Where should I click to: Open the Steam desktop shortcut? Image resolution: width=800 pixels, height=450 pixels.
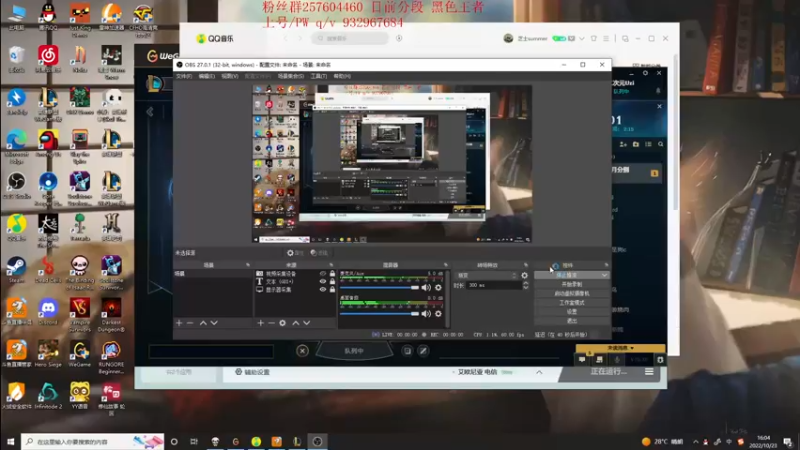point(16,270)
